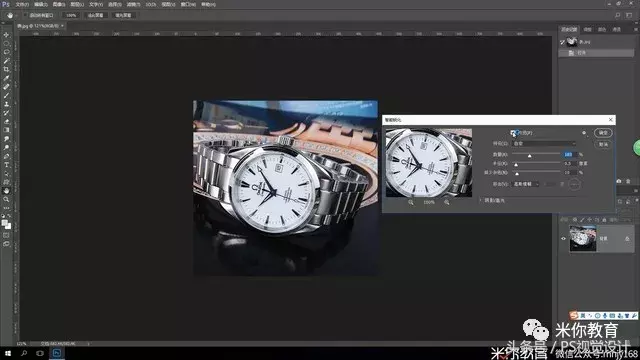Open the Filter menu in menu bar
This screenshot has height=360, width=640.
click(x=133, y=4)
